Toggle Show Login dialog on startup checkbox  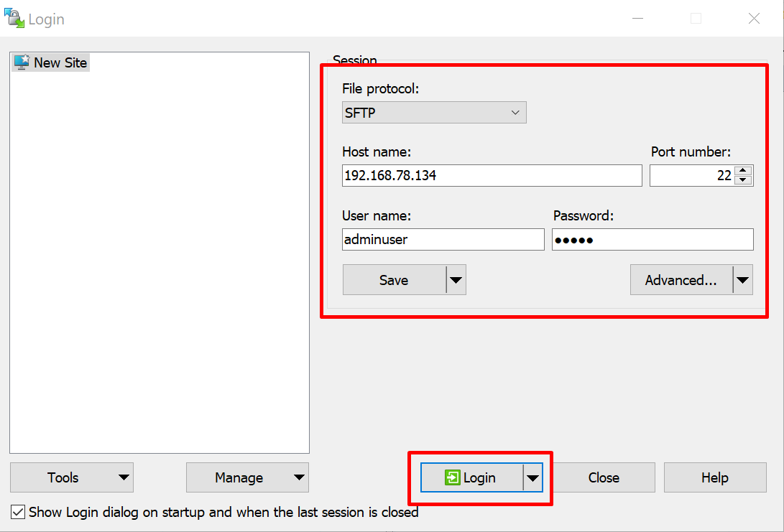point(19,513)
